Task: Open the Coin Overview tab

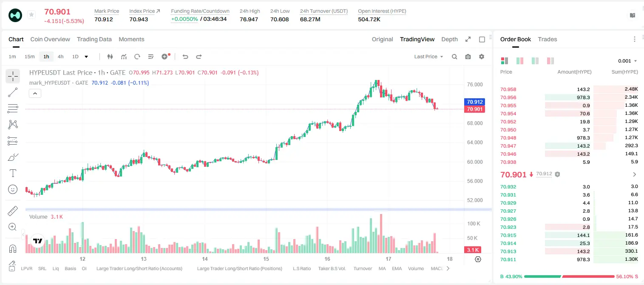Action: tap(50, 39)
